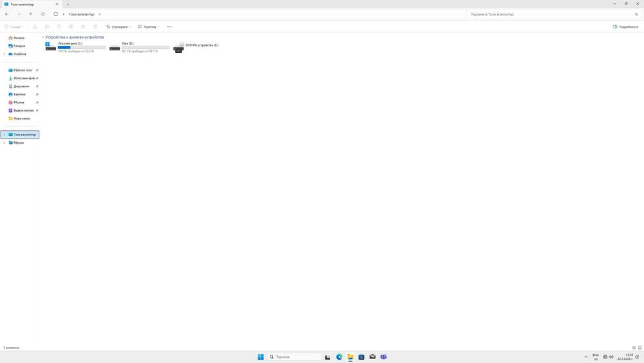This screenshot has width=644, height=363.
Task: Click the notifications bell in the taskbar
Action: (637, 357)
